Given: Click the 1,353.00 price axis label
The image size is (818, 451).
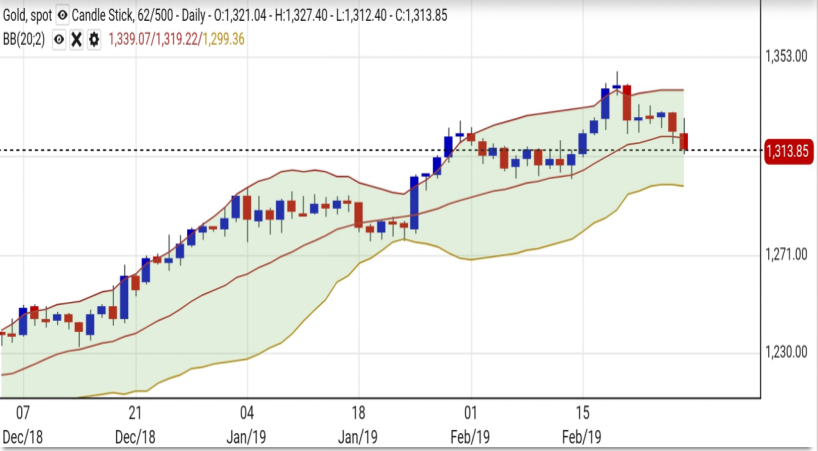Looking at the screenshot, I should coord(786,57).
